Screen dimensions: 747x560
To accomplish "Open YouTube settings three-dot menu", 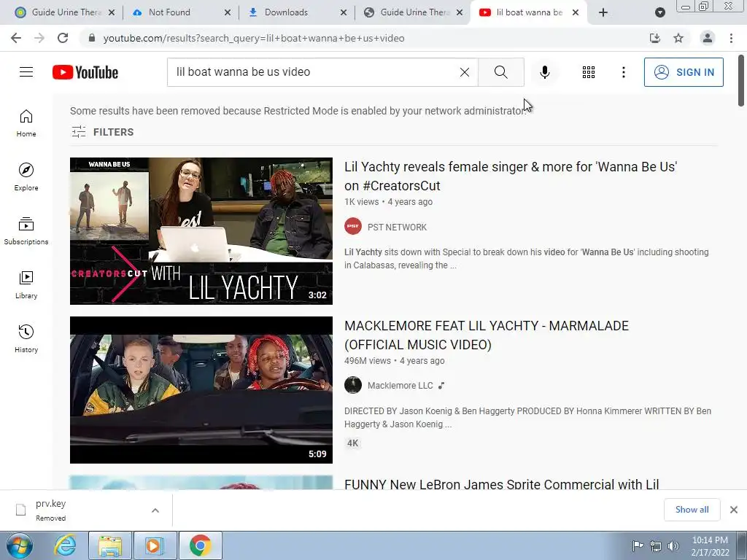I will pos(623,72).
